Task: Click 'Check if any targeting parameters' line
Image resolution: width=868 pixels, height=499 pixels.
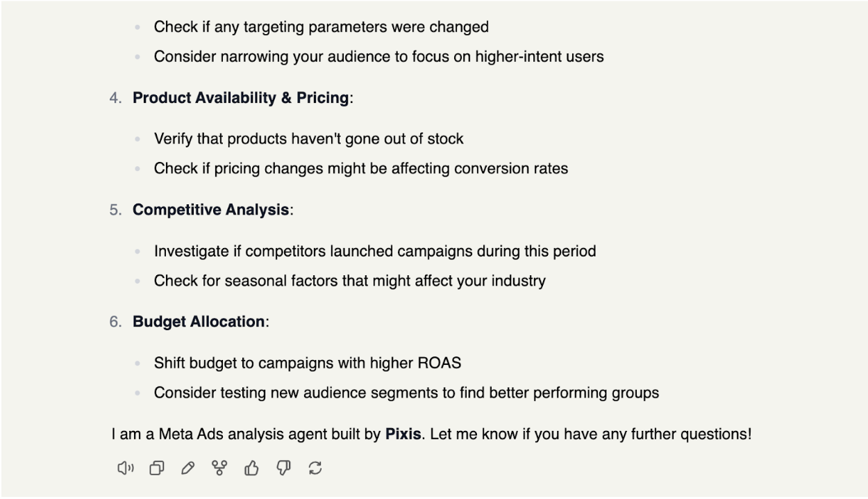Action: pos(322,27)
